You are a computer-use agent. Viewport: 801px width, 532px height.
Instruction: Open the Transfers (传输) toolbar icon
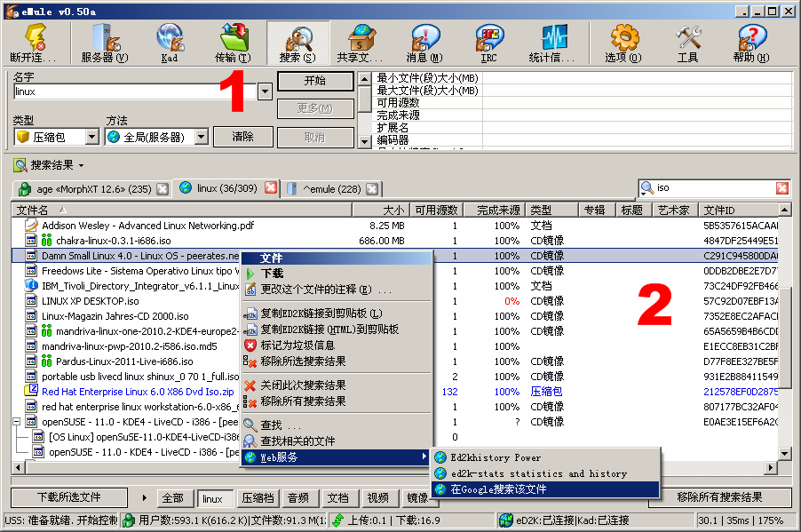[x=233, y=43]
